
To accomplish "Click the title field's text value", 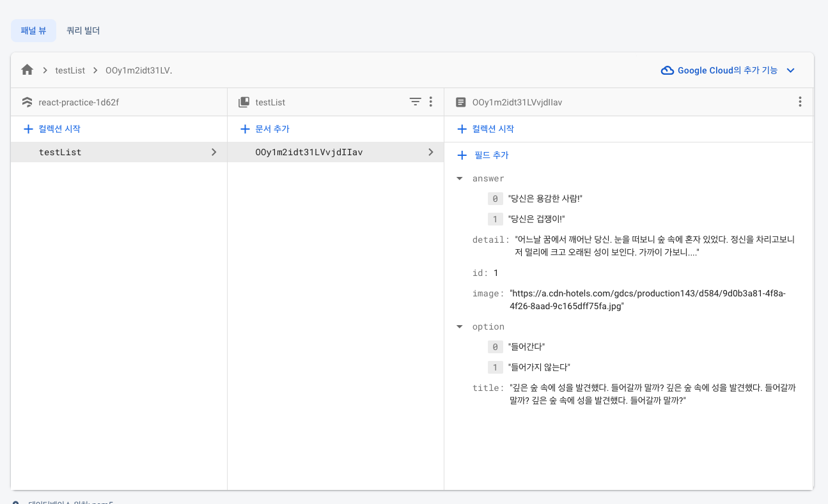I will point(652,394).
